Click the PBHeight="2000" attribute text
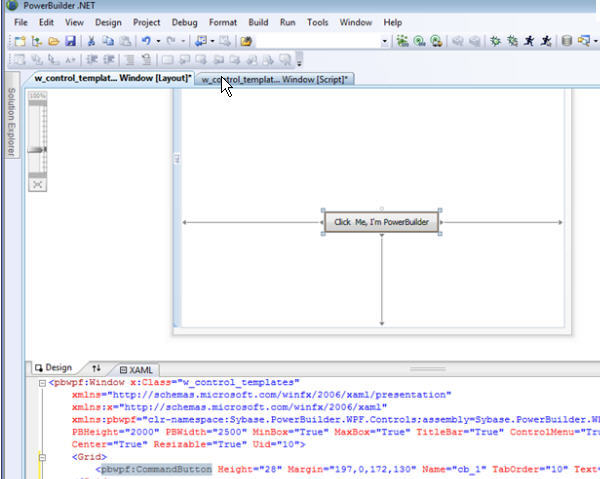 tap(115, 432)
